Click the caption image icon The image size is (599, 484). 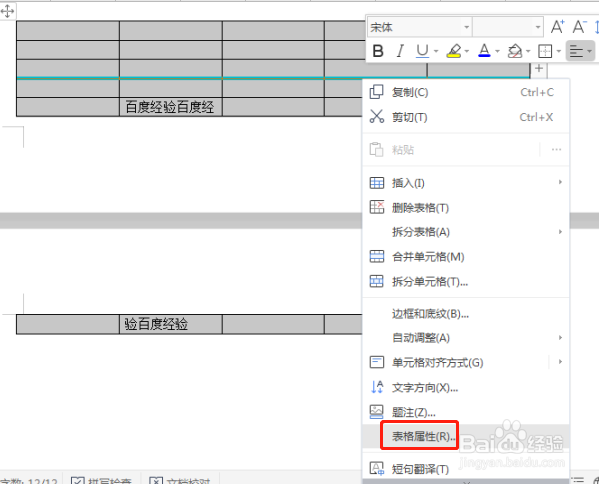tap(377, 412)
